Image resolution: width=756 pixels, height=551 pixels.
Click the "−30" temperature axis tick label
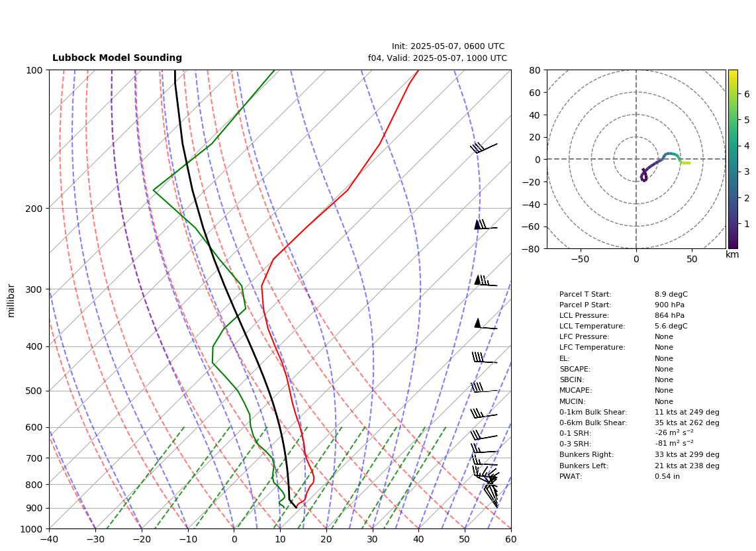[95, 539]
